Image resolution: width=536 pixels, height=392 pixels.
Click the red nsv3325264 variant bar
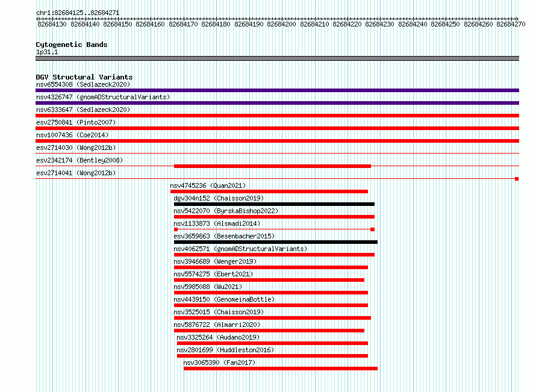tap(272, 343)
